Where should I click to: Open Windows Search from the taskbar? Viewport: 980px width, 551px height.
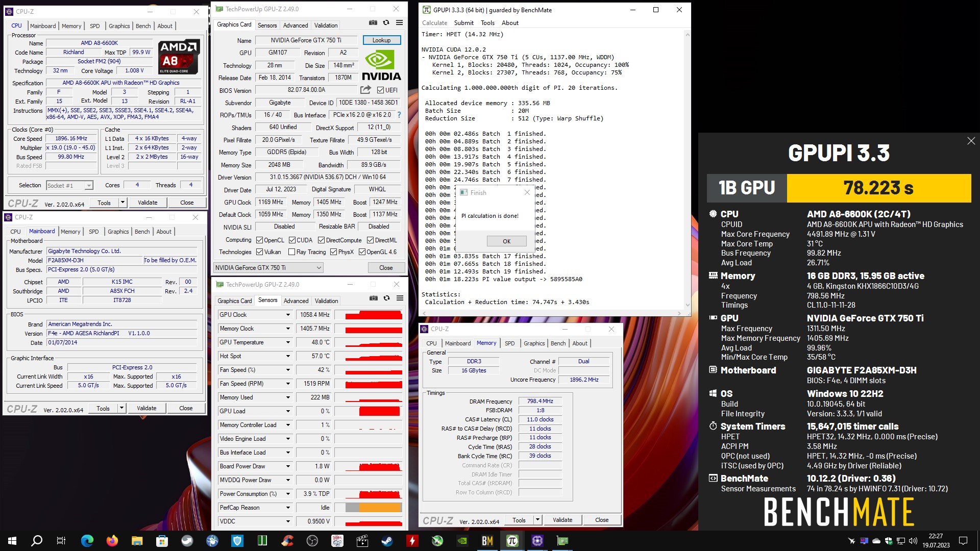tap(37, 541)
